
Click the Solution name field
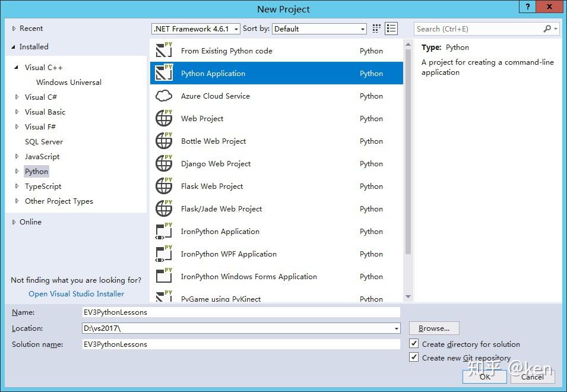(241, 344)
